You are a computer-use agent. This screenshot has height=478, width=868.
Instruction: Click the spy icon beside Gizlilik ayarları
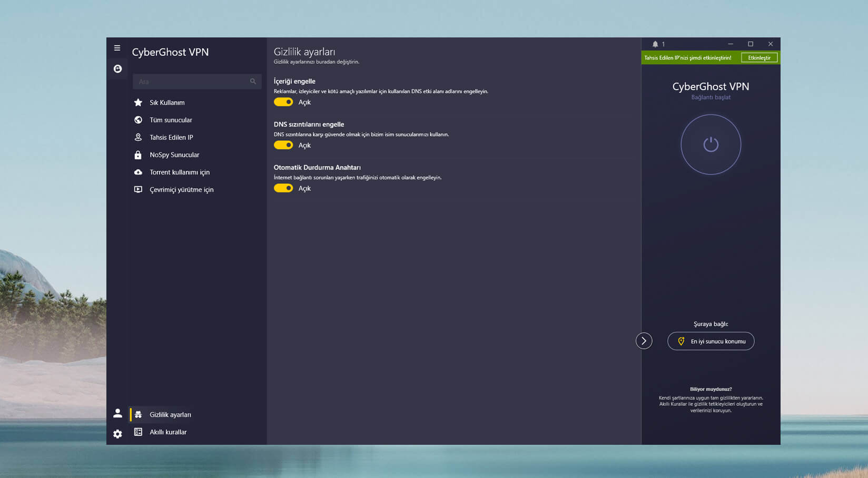coord(138,414)
